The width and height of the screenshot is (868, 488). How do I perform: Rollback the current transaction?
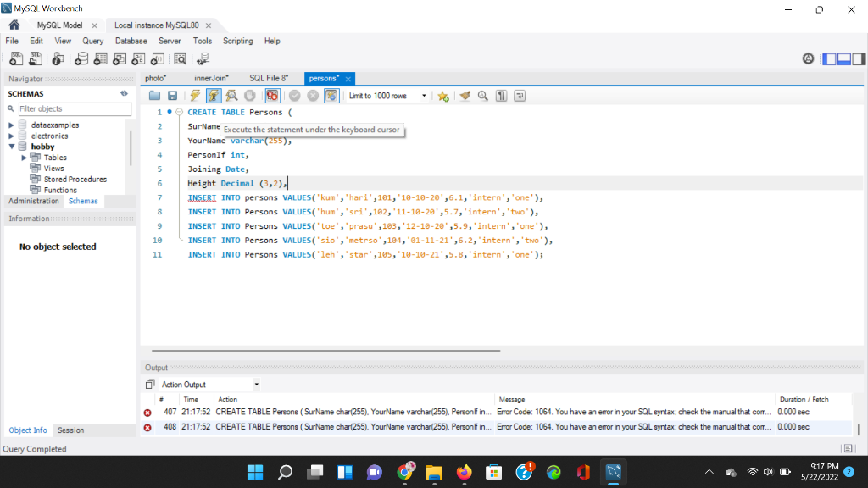(313, 96)
